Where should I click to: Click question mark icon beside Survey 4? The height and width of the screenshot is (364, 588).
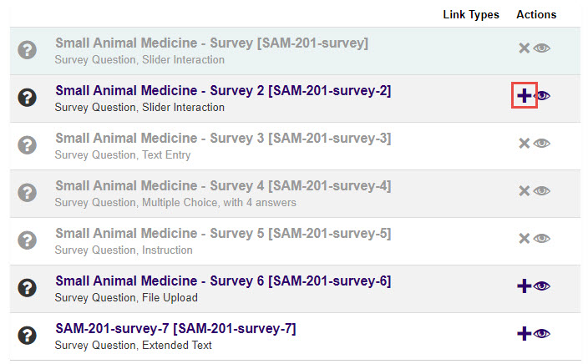(28, 192)
